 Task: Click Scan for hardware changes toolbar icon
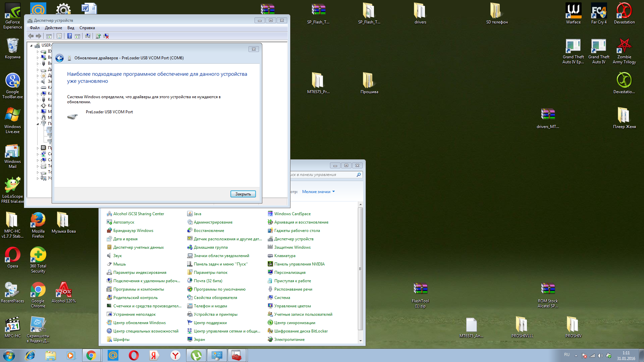(x=88, y=36)
